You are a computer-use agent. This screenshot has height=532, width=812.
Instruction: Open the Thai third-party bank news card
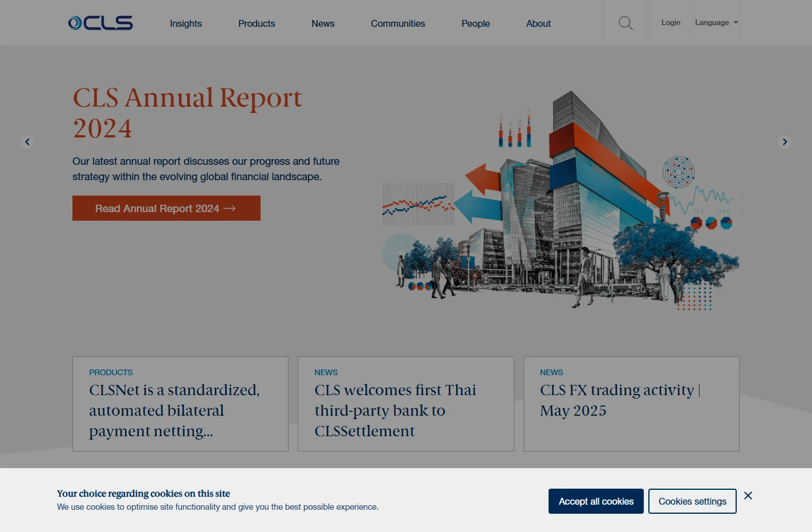pyautogui.click(x=406, y=404)
